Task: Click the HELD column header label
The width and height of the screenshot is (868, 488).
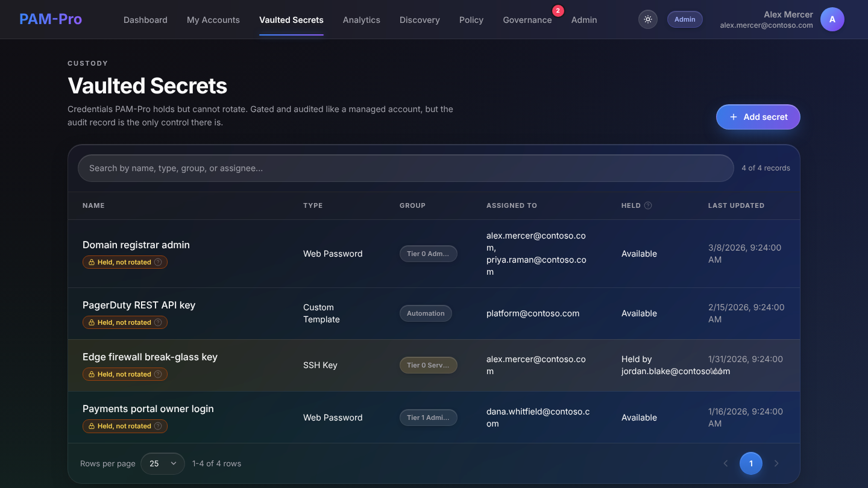Action: [x=631, y=205]
